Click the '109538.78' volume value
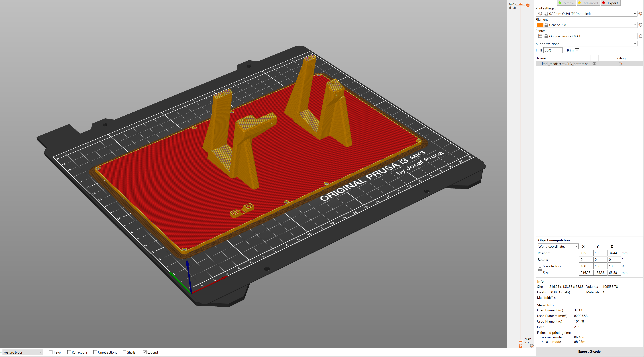Image resolution: width=644 pixels, height=357 pixels. 610,287
